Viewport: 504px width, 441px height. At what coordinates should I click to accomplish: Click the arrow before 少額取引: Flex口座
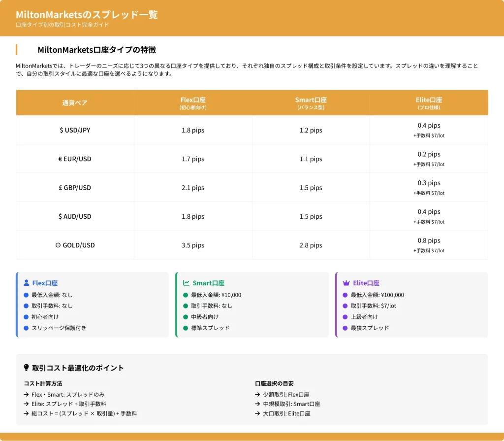[257, 395]
